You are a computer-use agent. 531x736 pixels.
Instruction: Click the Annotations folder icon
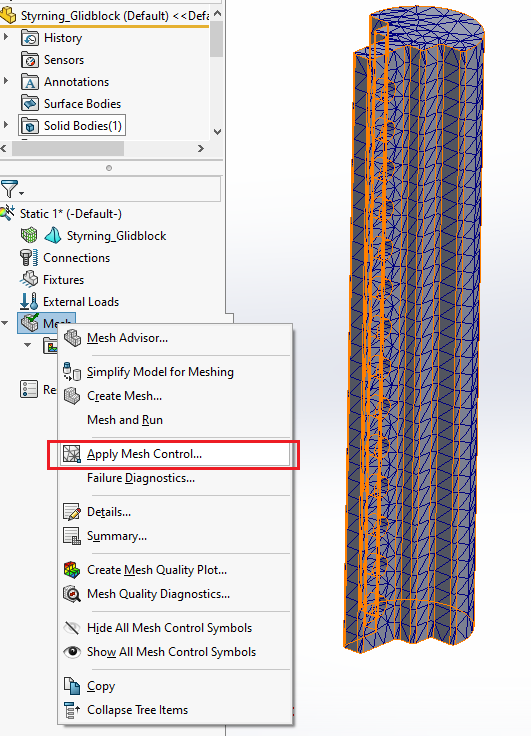[30, 82]
